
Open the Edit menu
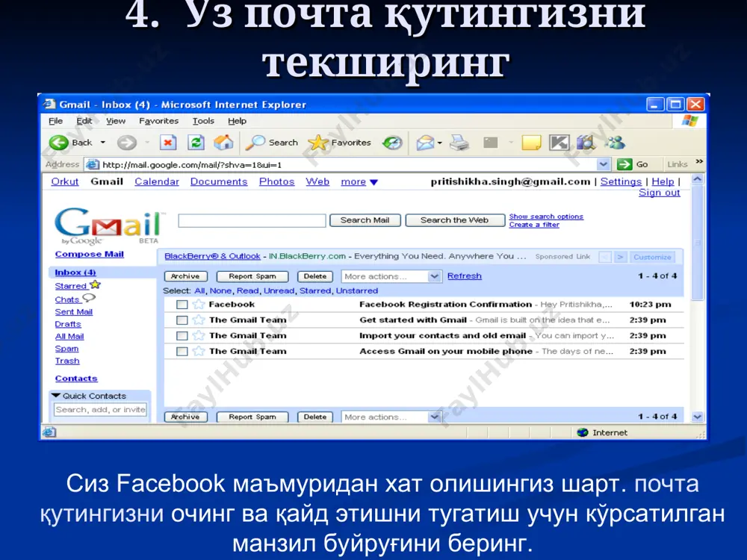84,121
